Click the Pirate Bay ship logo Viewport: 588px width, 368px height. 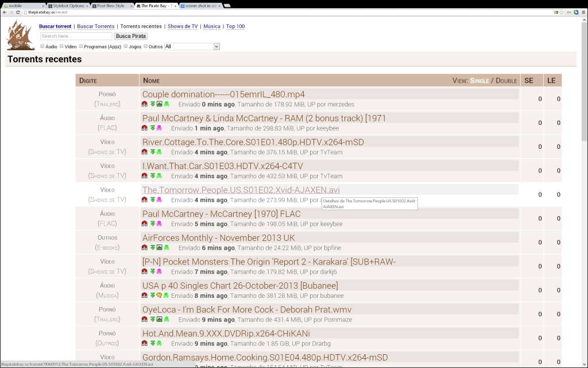click(x=21, y=35)
